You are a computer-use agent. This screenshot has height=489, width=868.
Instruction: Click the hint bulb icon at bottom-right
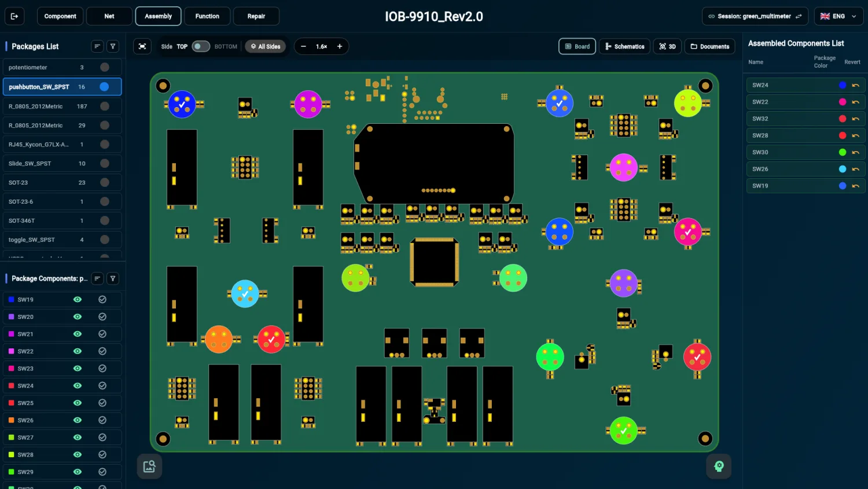click(x=719, y=466)
